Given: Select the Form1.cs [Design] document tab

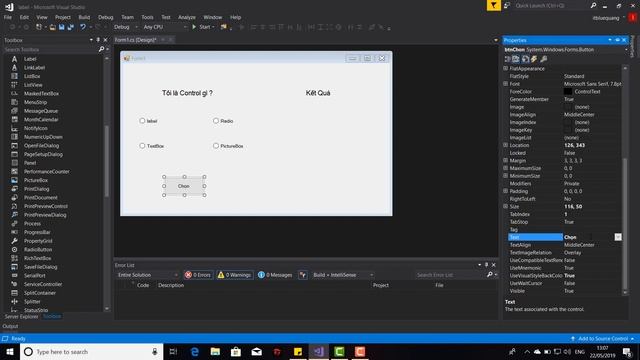Looking at the screenshot, I should [x=136, y=40].
